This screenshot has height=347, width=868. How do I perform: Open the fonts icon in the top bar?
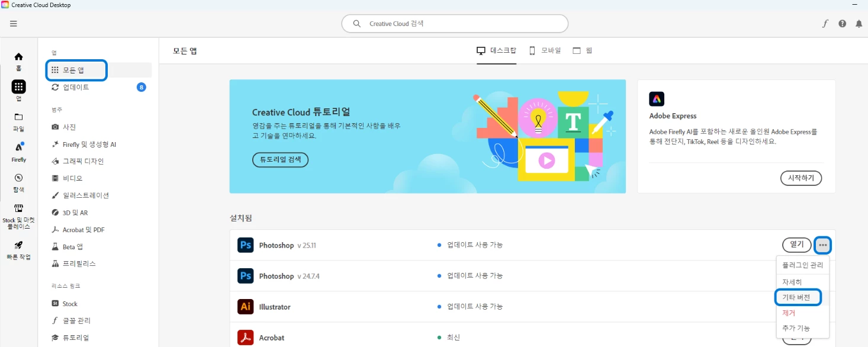pyautogui.click(x=825, y=24)
